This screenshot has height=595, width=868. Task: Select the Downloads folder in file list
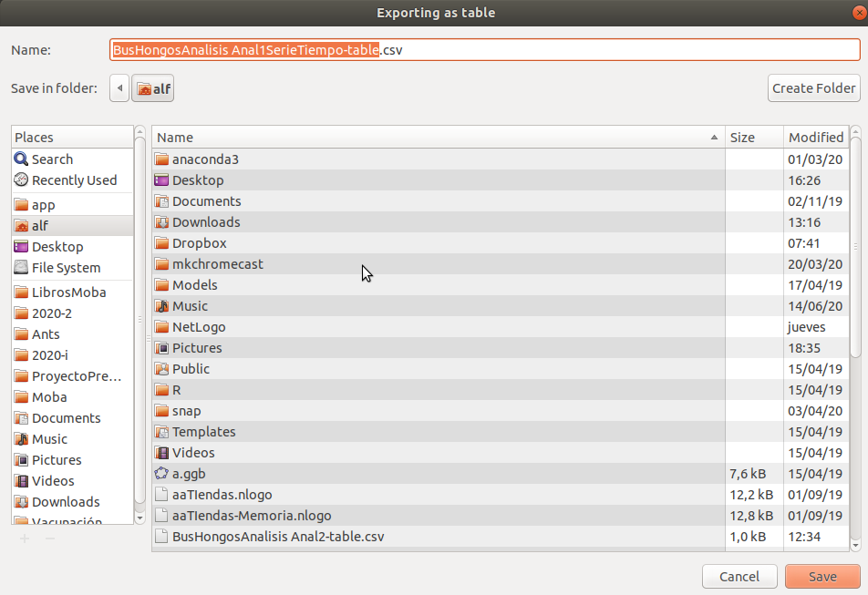pyautogui.click(x=501, y=222)
